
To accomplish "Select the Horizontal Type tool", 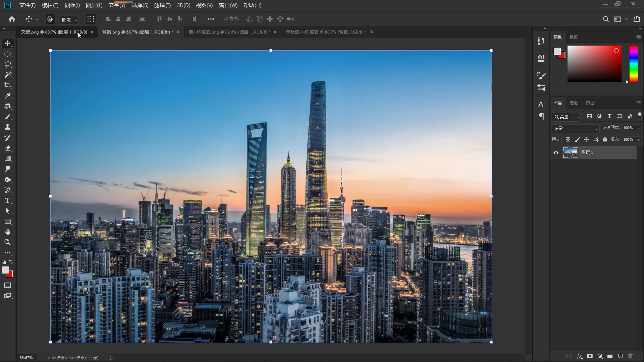I will point(7,201).
